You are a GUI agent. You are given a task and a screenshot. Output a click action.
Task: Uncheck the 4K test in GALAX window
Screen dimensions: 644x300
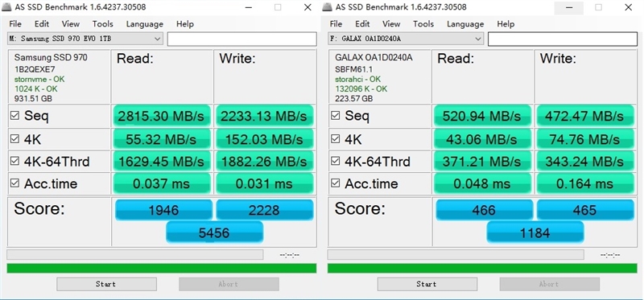point(336,139)
